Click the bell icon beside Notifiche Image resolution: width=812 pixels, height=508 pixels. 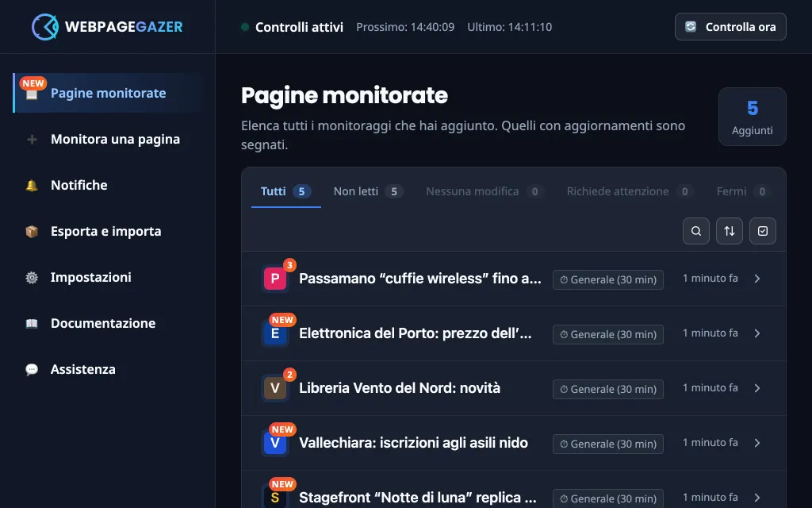32,186
